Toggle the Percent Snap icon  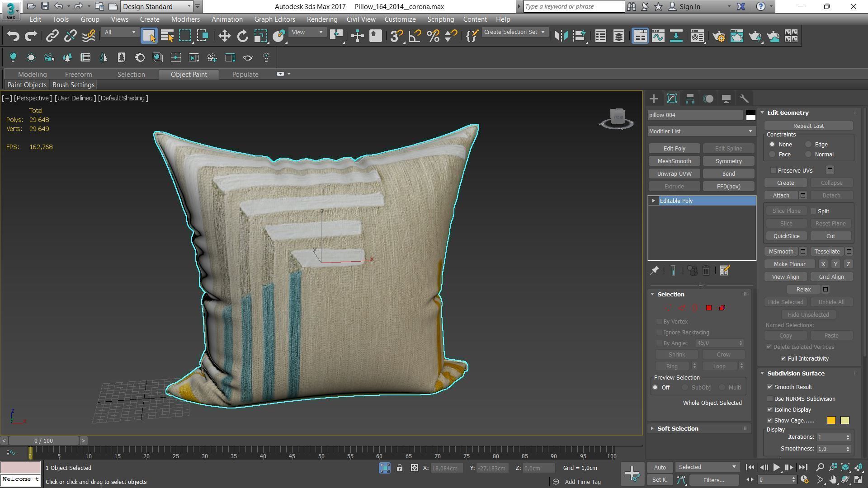(x=433, y=36)
